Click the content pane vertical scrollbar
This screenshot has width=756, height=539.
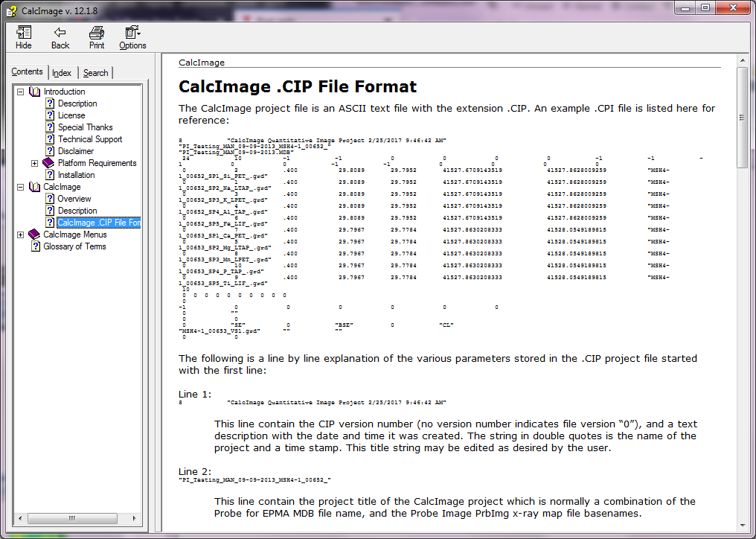pos(742,298)
